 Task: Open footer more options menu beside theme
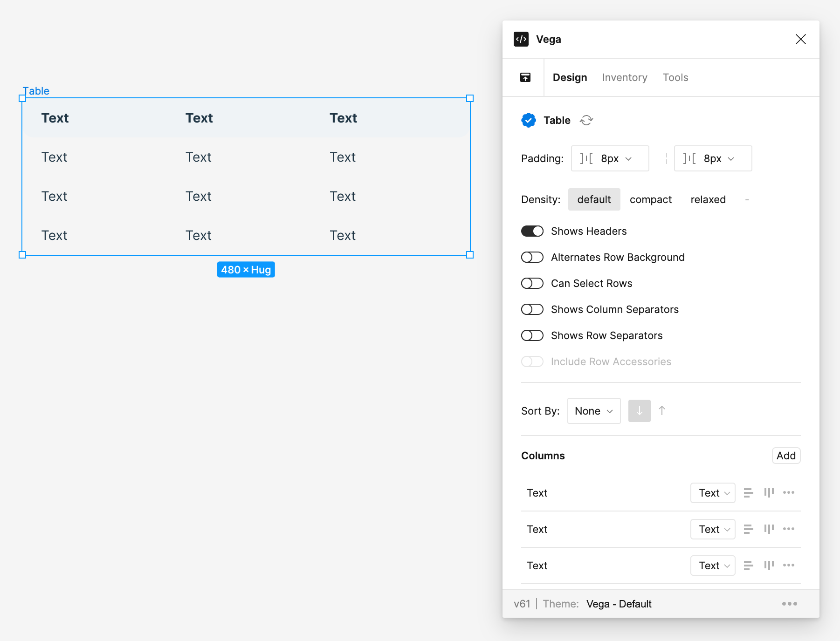point(790,604)
